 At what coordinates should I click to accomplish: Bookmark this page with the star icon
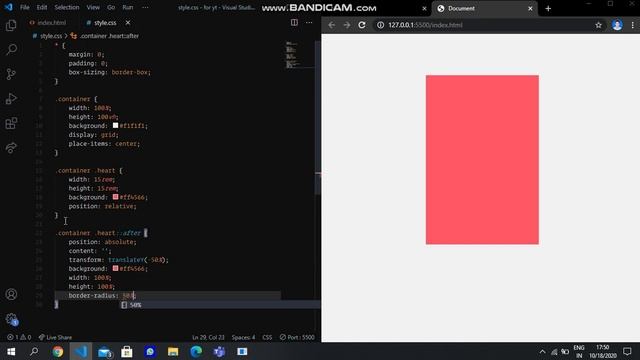(598, 25)
